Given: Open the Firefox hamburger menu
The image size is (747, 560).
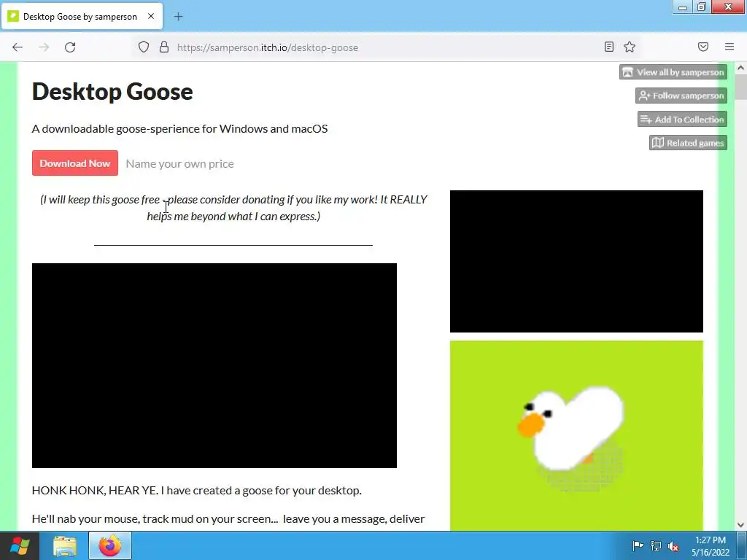Looking at the screenshot, I should pyautogui.click(x=729, y=47).
